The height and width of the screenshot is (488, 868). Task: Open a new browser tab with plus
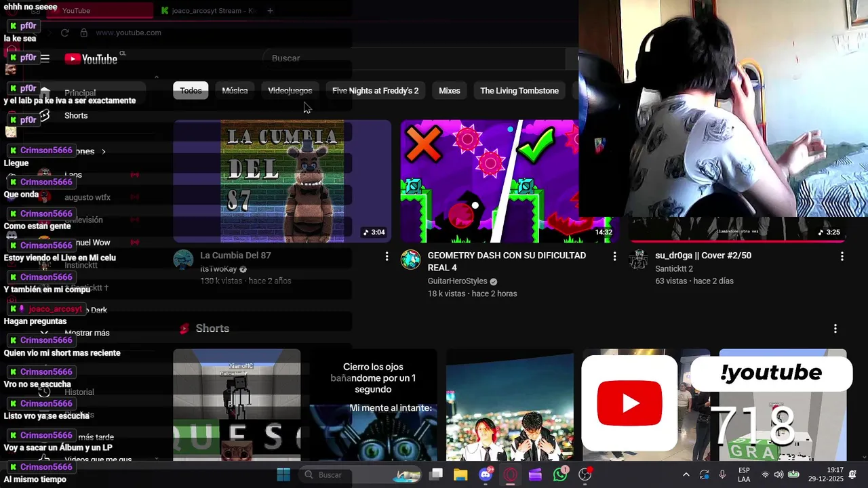click(x=270, y=11)
